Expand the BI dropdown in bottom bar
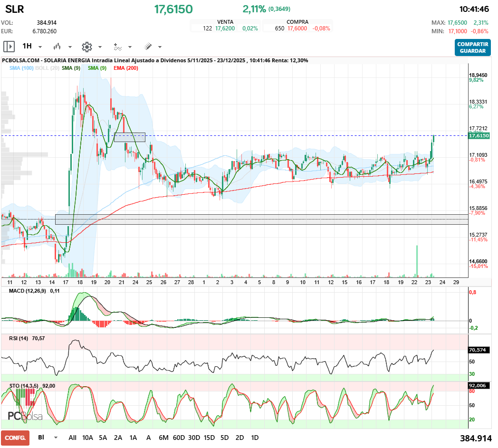498x448 pixels. click(56, 438)
